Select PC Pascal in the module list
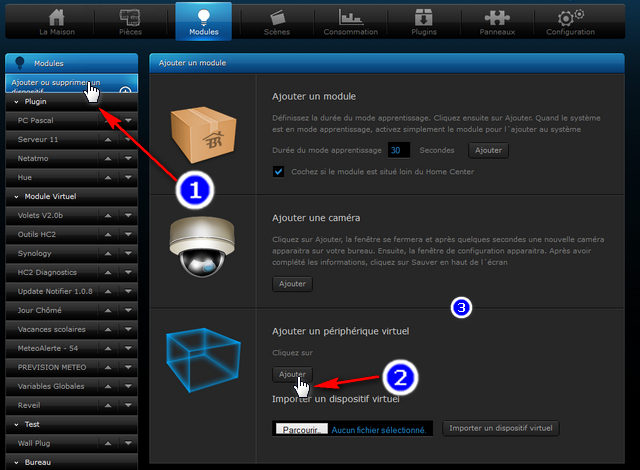This screenshot has height=470, width=640. (x=36, y=120)
